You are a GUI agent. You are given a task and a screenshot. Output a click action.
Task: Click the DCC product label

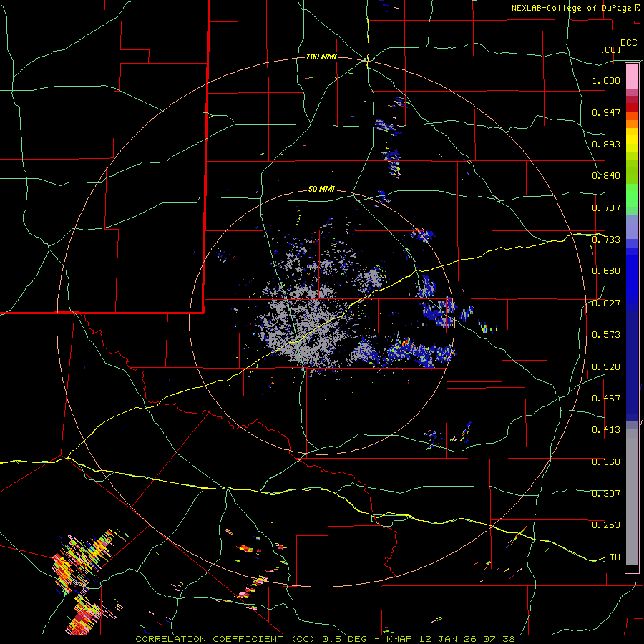click(x=628, y=43)
